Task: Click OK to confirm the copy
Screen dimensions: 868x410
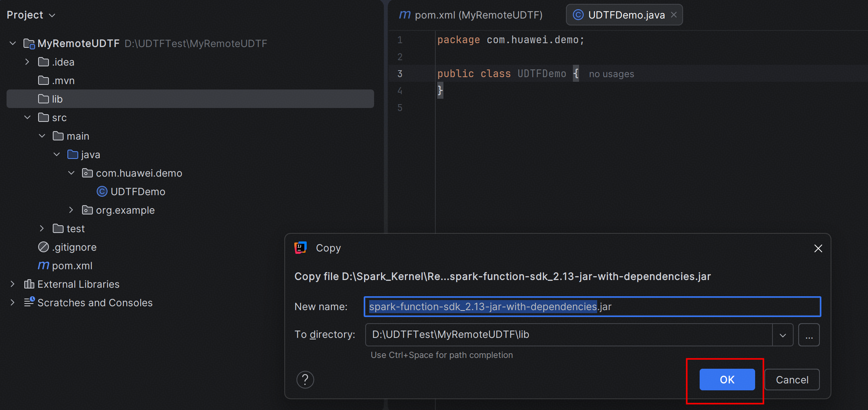Action: 727,380
